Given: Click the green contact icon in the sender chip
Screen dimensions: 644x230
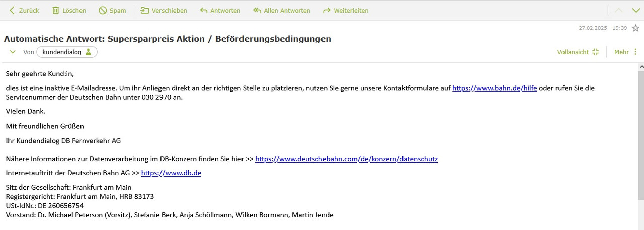Looking at the screenshot, I should point(89,52).
